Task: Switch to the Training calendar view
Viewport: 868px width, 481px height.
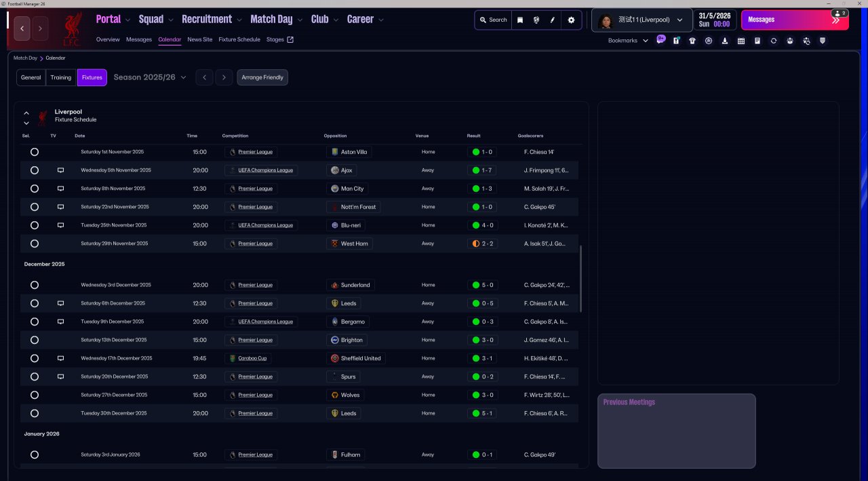Action: (61, 77)
